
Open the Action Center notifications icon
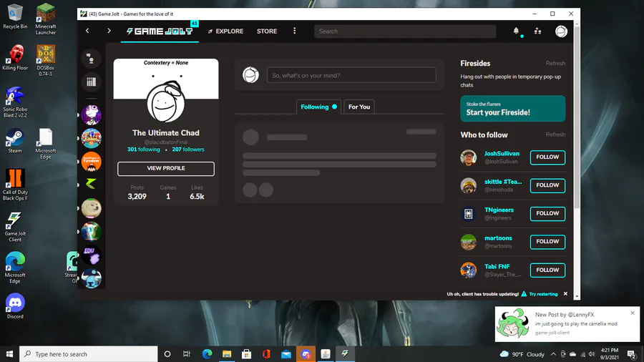(x=632, y=354)
